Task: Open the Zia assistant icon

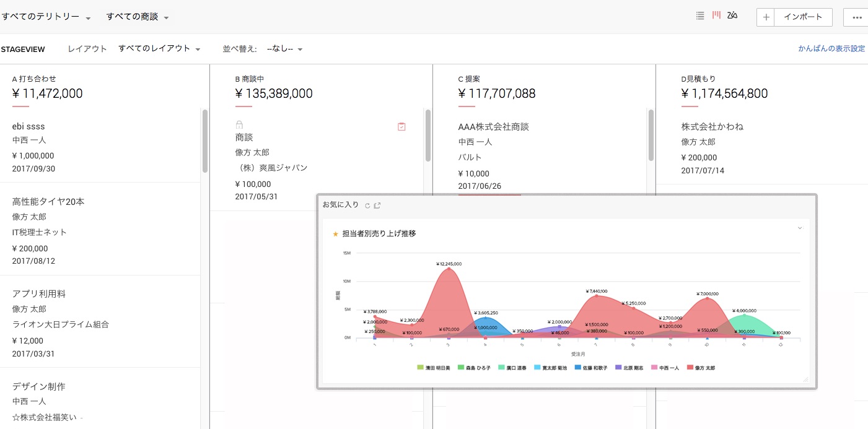Action: pos(732,16)
